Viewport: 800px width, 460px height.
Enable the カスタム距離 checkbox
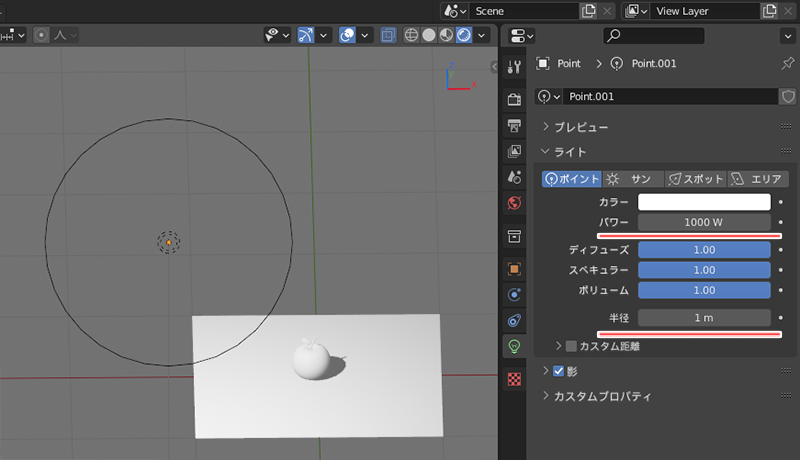click(x=571, y=346)
